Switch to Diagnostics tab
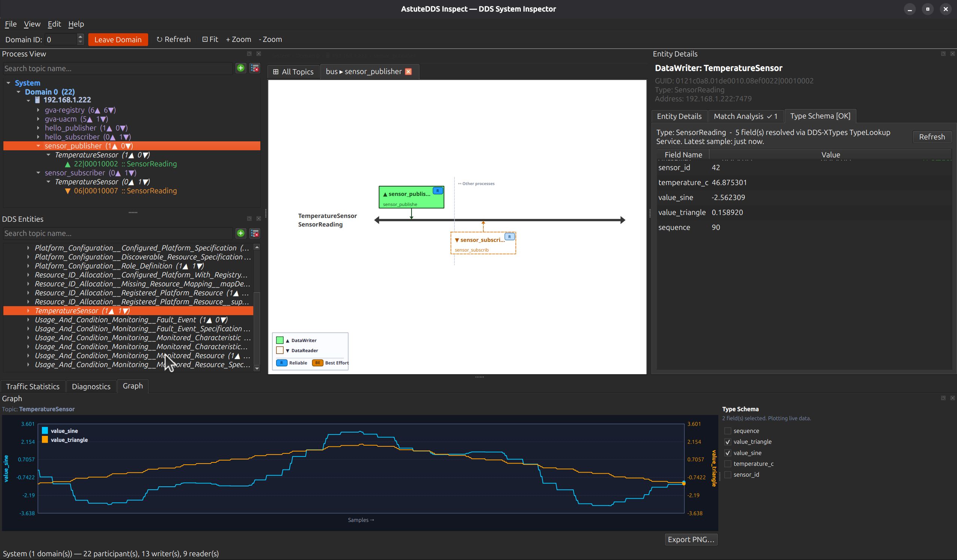 coord(91,387)
